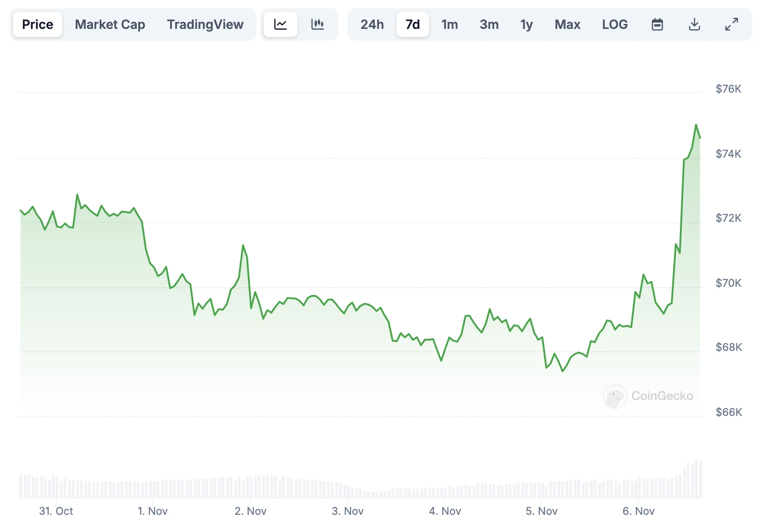Select the 24h time range

click(x=372, y=24)
